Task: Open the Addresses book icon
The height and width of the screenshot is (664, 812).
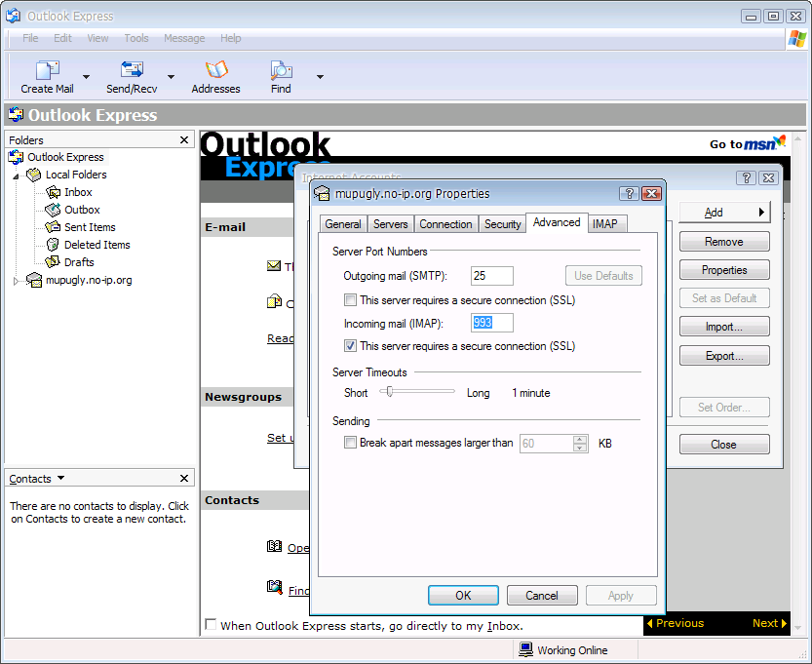Action: (x=215, y=70)
